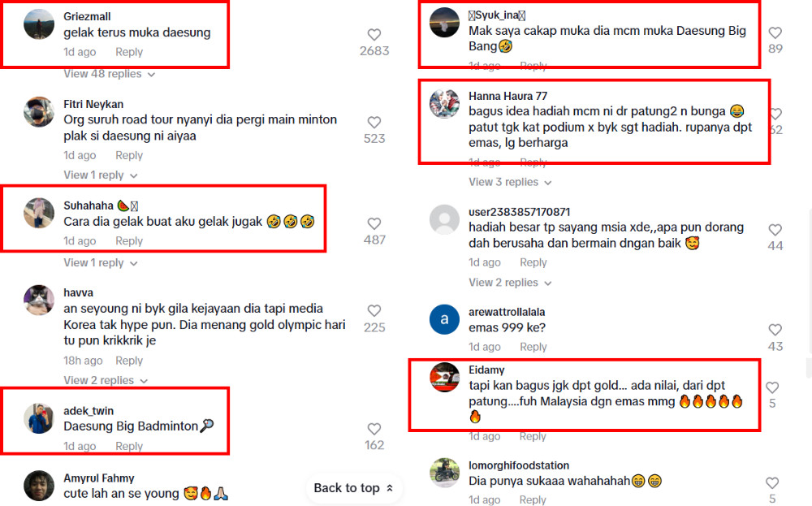Open arewattrollalala's blue avatar
The height and width of the screenshot is (506, 812).
tap(444, 319)
